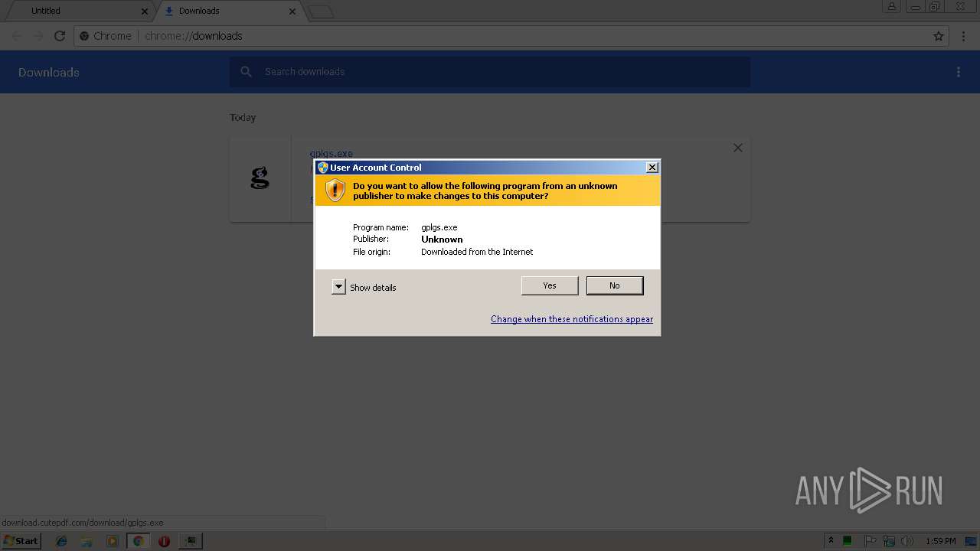Open Action Center flag icon
Image resolution: width=980 pixels, height=551 pixels.
[x=871, y=541]
